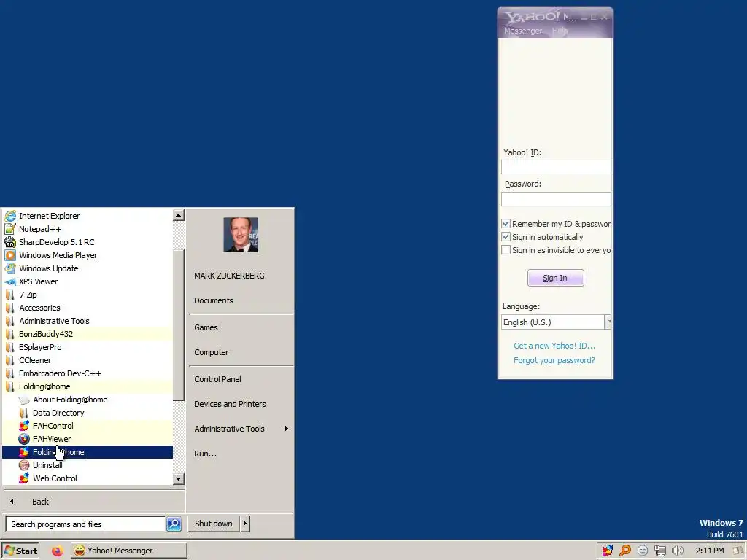
Task: Click the Password input field
Action: [555, 199]
